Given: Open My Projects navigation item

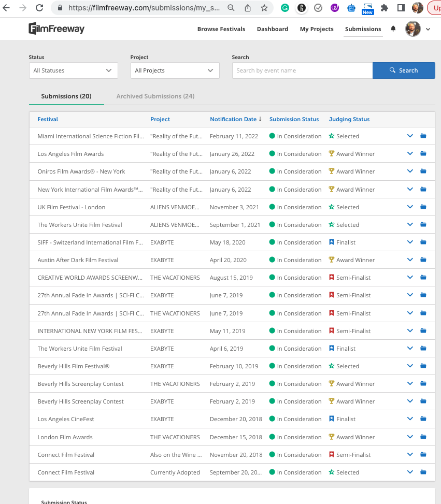Looking at the screenshot, I should tap(317, 29).
